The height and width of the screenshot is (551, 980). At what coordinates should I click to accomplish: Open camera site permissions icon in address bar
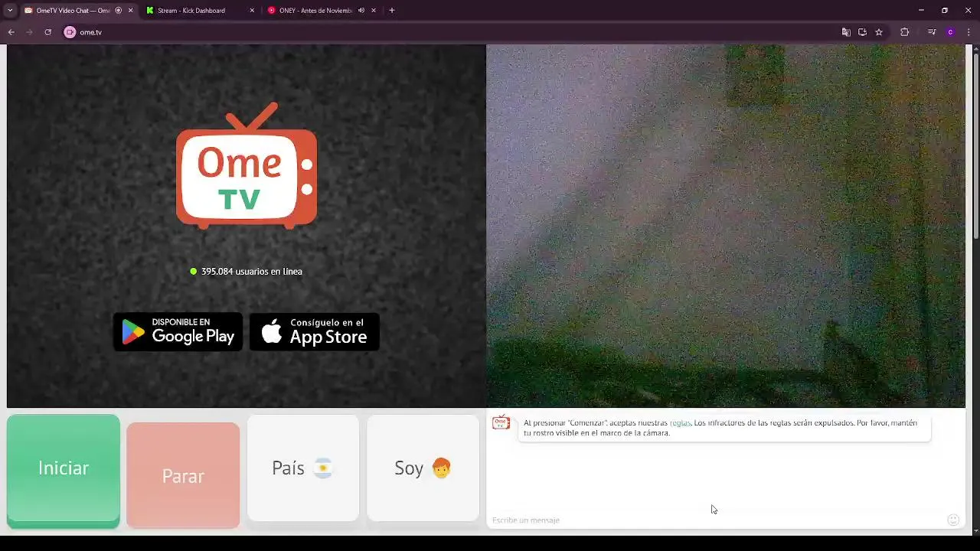(70, 32)
